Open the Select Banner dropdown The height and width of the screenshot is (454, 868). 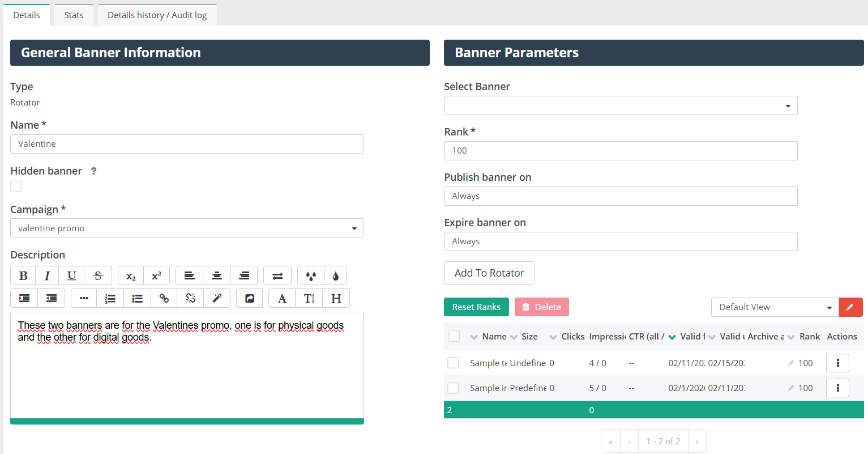tap(621, 106)
